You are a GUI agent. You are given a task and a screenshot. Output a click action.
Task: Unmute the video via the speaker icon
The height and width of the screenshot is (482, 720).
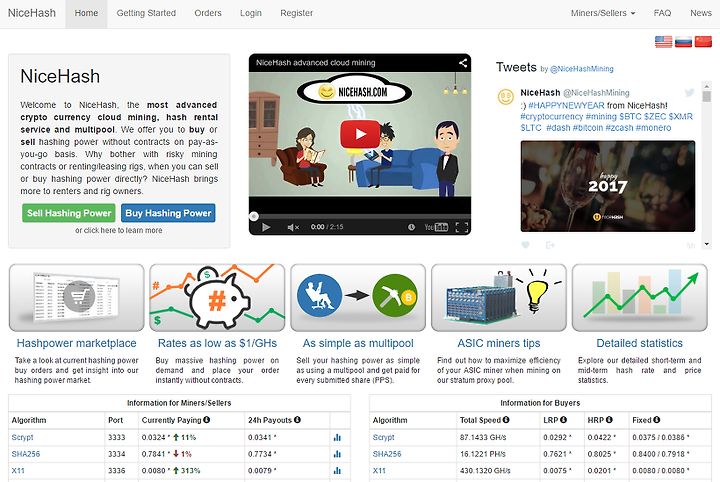293,227
